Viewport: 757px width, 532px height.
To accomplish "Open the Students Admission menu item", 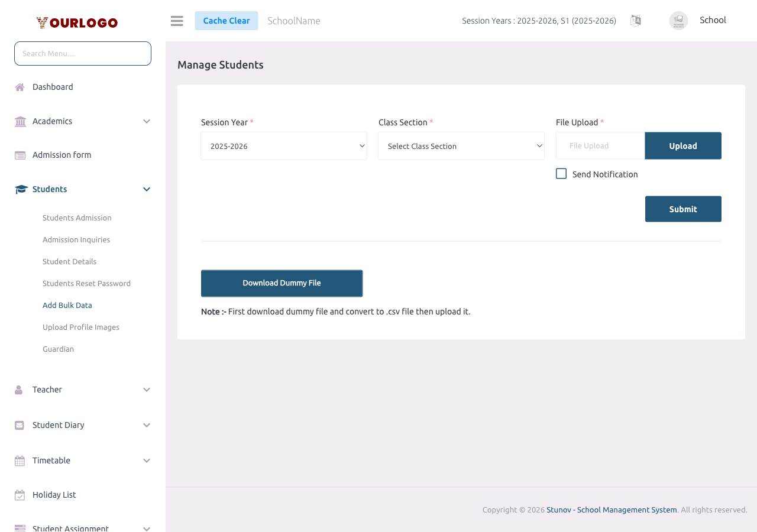I will point(77,218).
